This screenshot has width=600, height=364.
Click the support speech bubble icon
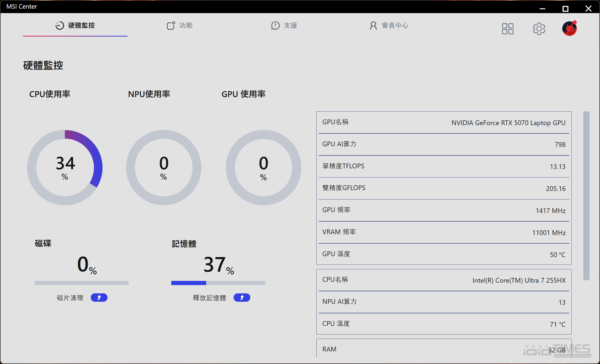275,26
